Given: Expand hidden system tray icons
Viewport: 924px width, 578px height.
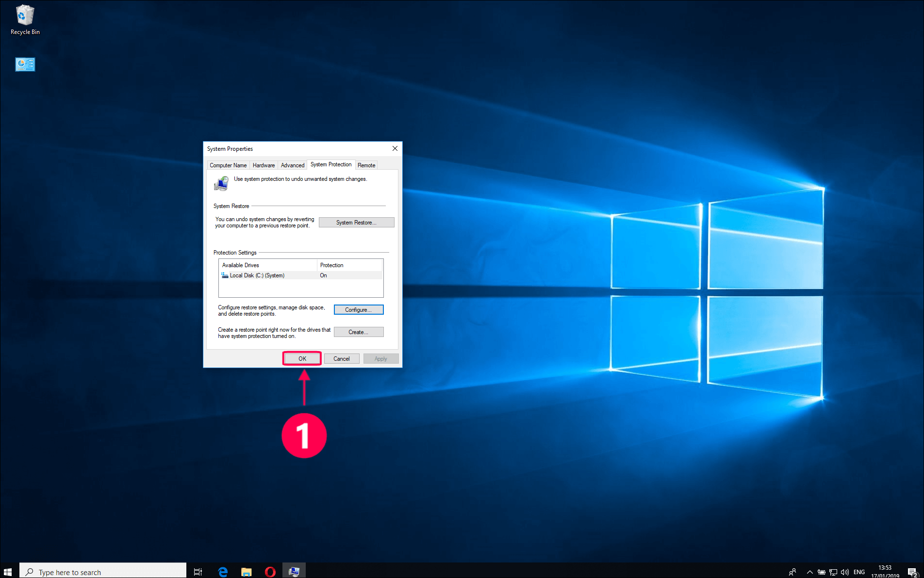Looking at the screenshot, I should click(810, 571).
